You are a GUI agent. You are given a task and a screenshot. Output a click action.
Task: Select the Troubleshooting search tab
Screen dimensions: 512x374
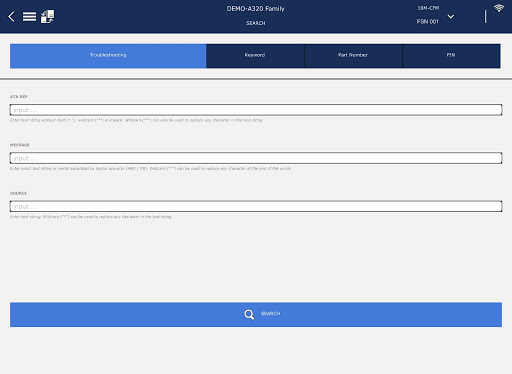coord(108,56)
